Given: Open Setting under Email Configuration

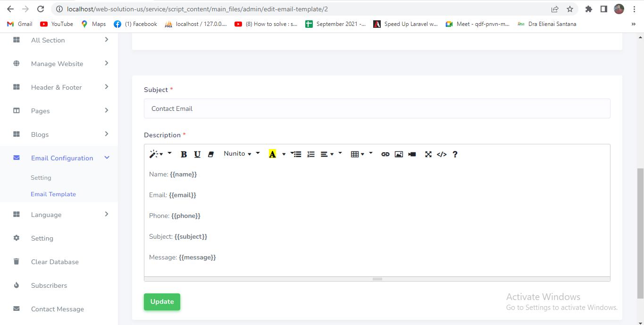Looking at the screenshot, I should [41, 178].
